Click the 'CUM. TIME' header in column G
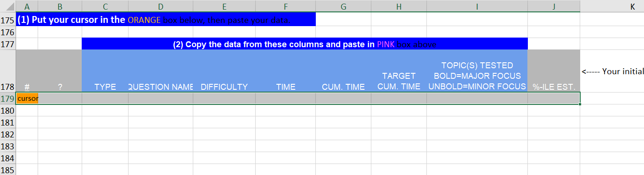The width and height of the screenshot is (644, 175). (x=343, y=71)
